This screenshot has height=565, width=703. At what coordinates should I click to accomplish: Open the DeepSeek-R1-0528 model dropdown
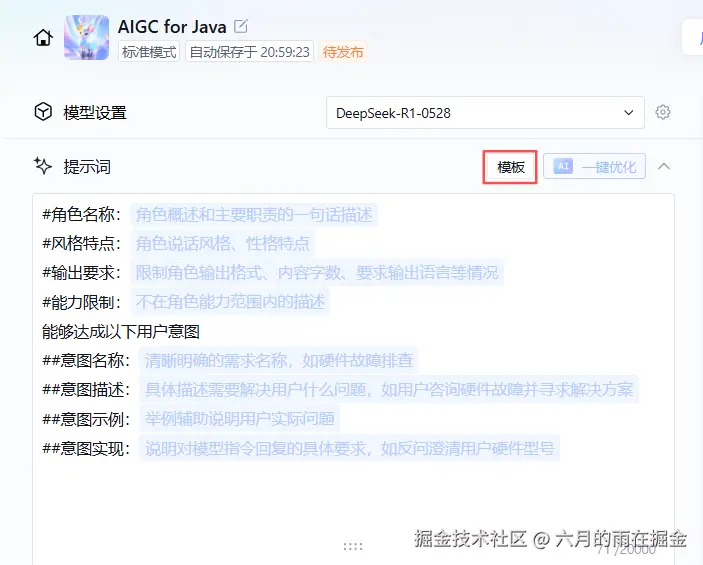click(485, 113)
